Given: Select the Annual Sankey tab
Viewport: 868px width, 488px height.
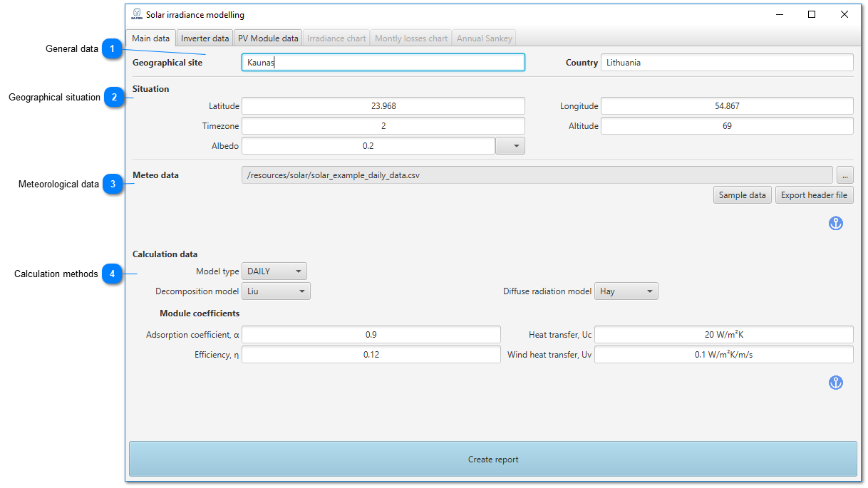Looking at the screenshot, I should (485, 38).
